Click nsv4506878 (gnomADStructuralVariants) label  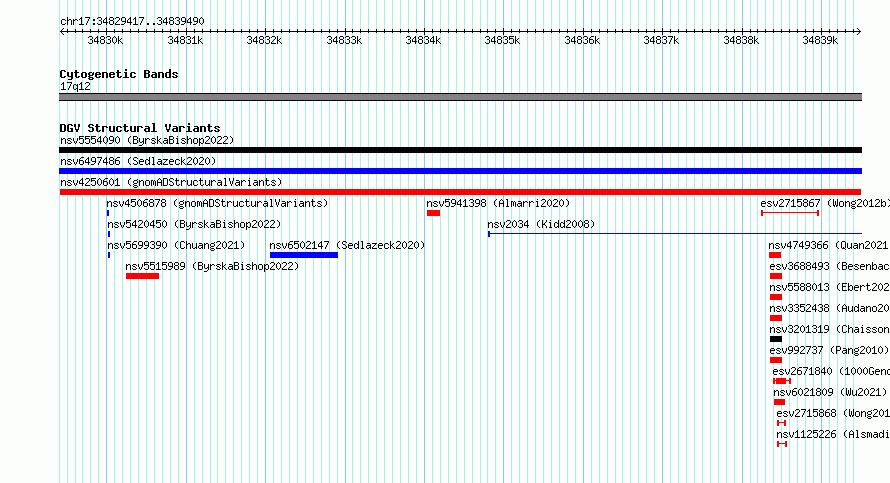[217, 203]
